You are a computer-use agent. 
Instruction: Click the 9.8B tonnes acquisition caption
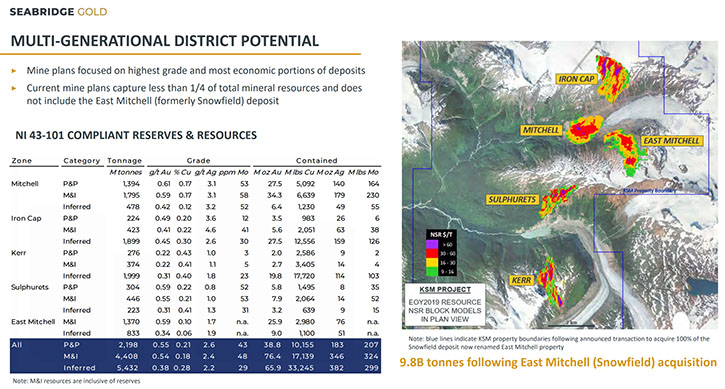(558, 362)
